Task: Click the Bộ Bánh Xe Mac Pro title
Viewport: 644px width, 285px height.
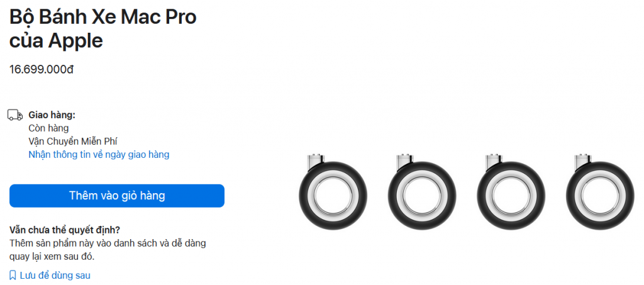Action: point(103,29)
